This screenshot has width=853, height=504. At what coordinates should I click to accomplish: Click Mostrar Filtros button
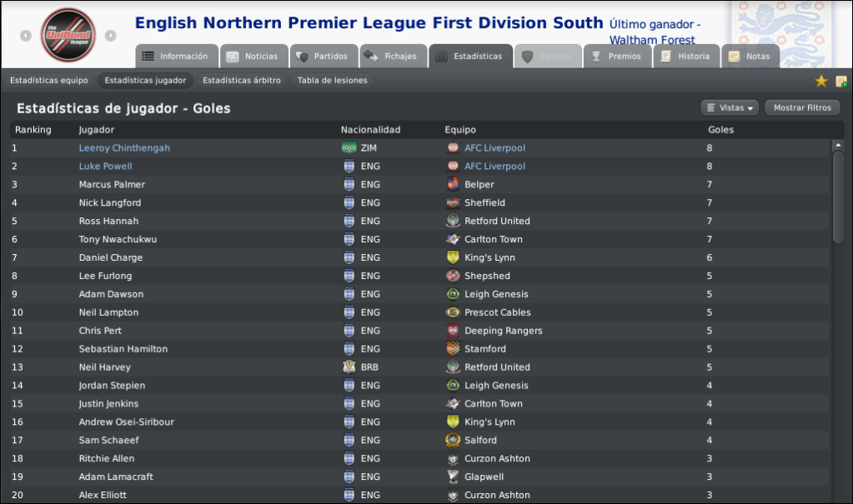[x=802, y=107]
